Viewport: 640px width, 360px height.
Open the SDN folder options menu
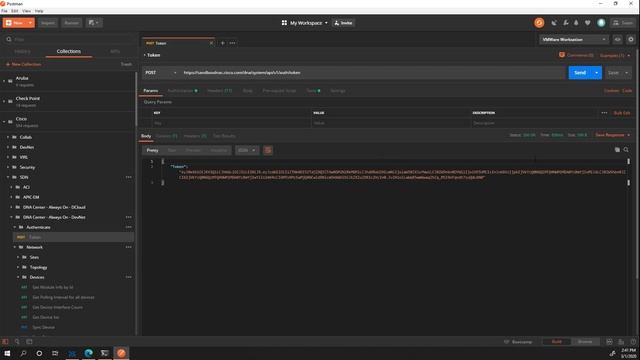tap(129, 177)
